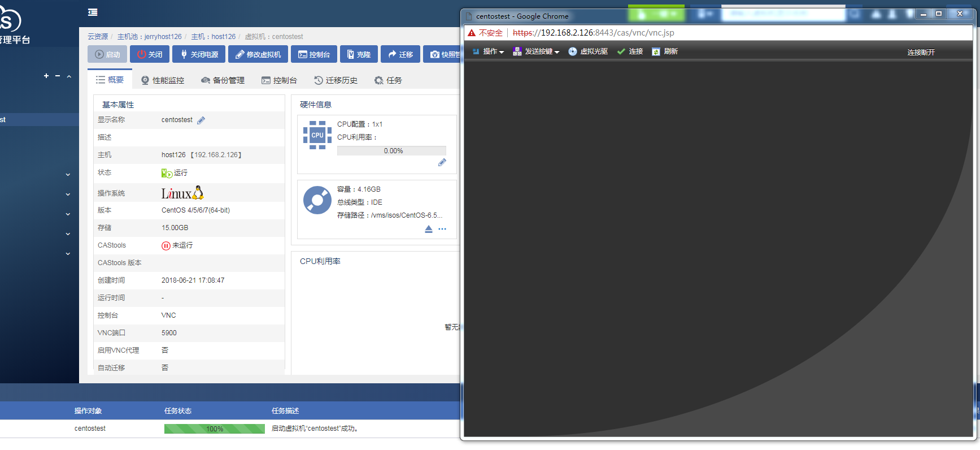Viewport: 980px width, 450px height.
Task: Switch to the 控制台 tab
Action: coord(279,80)
